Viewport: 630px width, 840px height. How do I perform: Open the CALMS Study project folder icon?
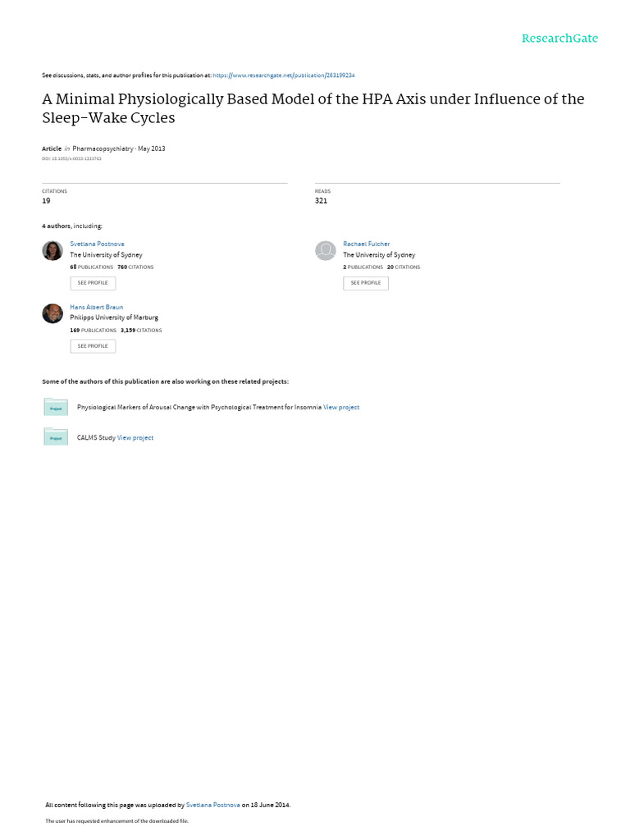pos(56,436)
